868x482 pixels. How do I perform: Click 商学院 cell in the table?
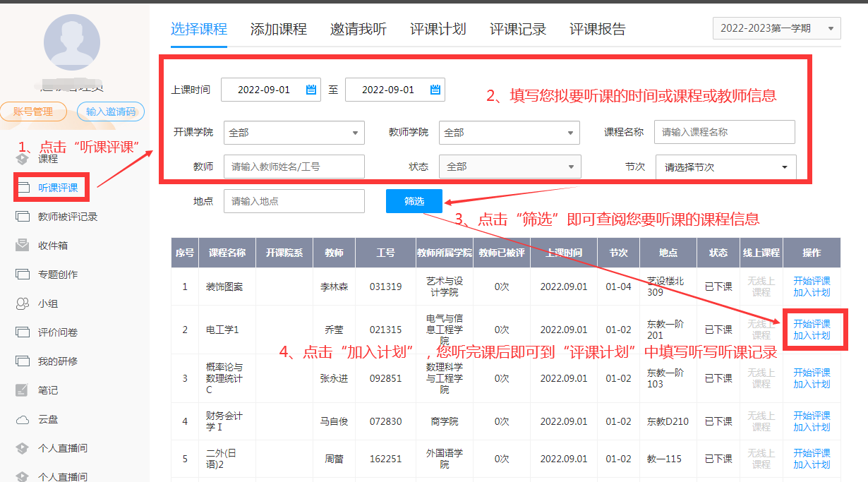[x=445, y=421]
